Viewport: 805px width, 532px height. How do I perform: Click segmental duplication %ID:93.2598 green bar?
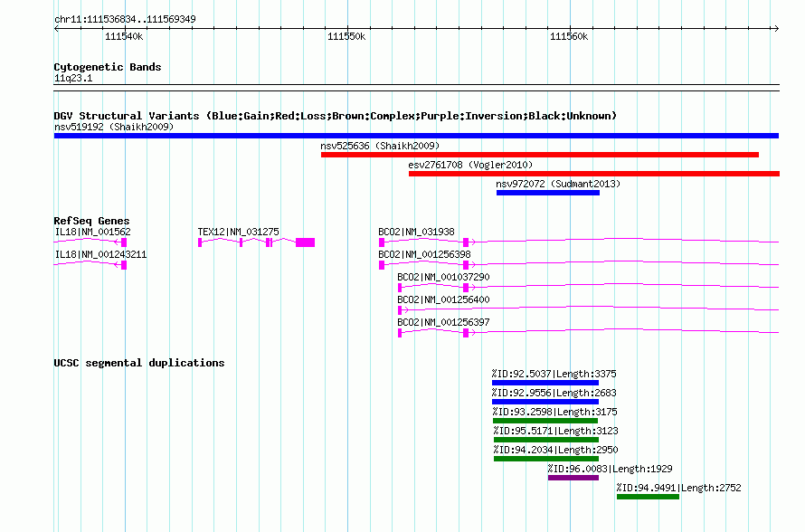pos(545,421)
